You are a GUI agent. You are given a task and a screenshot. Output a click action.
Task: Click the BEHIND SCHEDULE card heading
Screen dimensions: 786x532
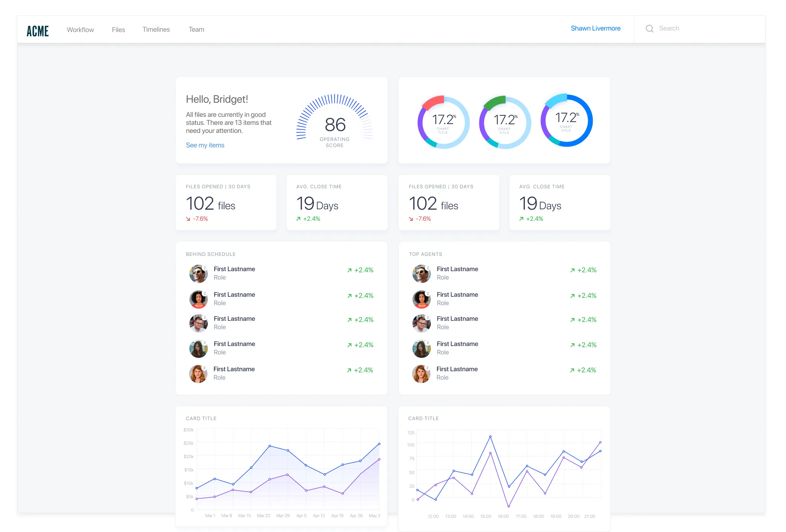(211, 254)
